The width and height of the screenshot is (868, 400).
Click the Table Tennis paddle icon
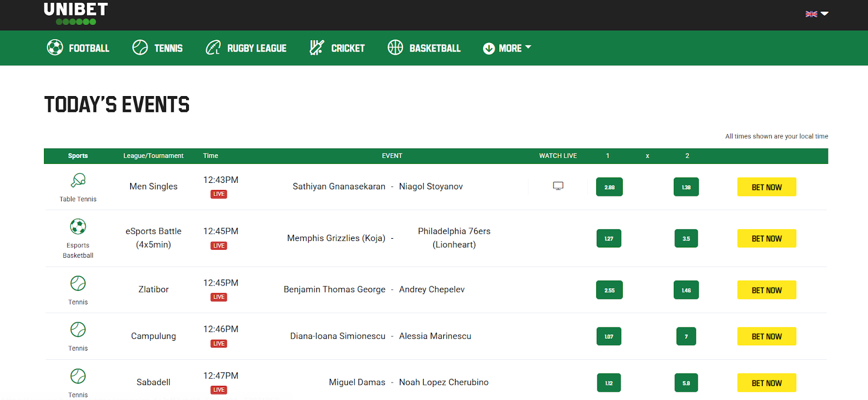78,180
